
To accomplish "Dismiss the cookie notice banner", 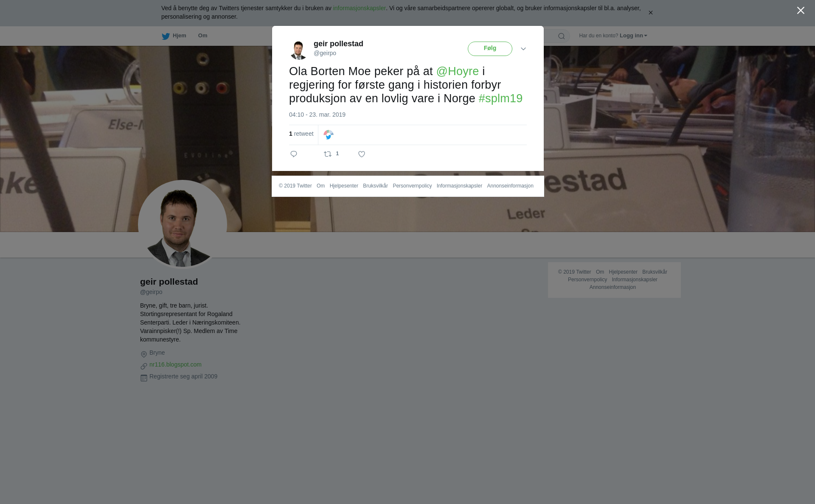I will tap(650, 13).
